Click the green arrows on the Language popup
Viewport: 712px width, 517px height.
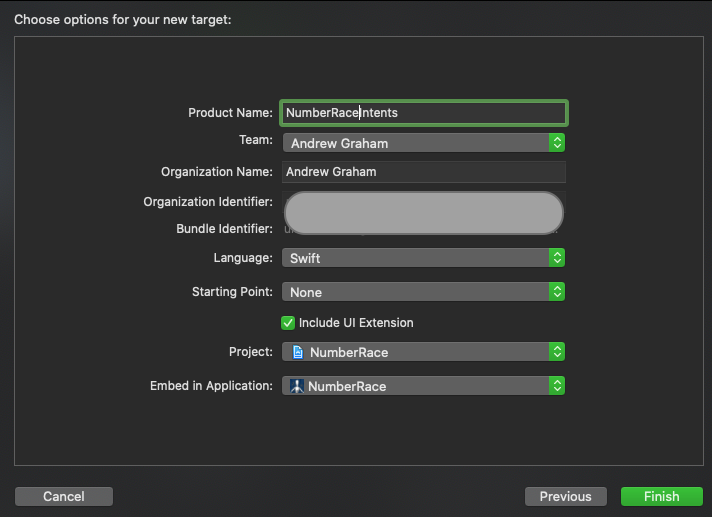(557, 258)
